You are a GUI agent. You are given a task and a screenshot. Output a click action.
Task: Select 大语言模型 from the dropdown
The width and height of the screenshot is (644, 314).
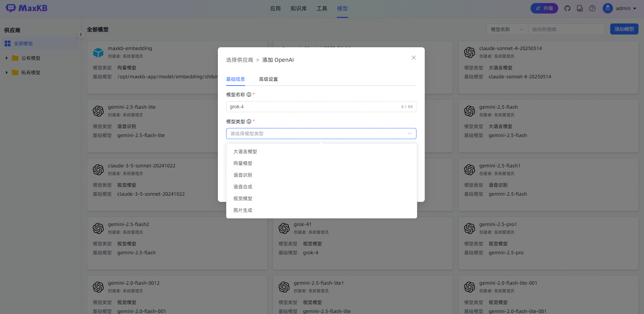click(x=322, y=151)
